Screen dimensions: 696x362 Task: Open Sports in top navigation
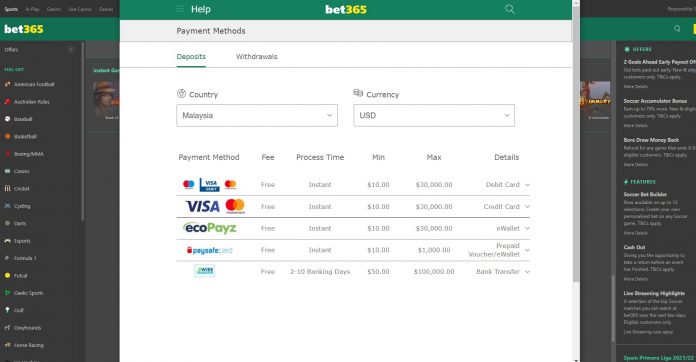(11, 9)
